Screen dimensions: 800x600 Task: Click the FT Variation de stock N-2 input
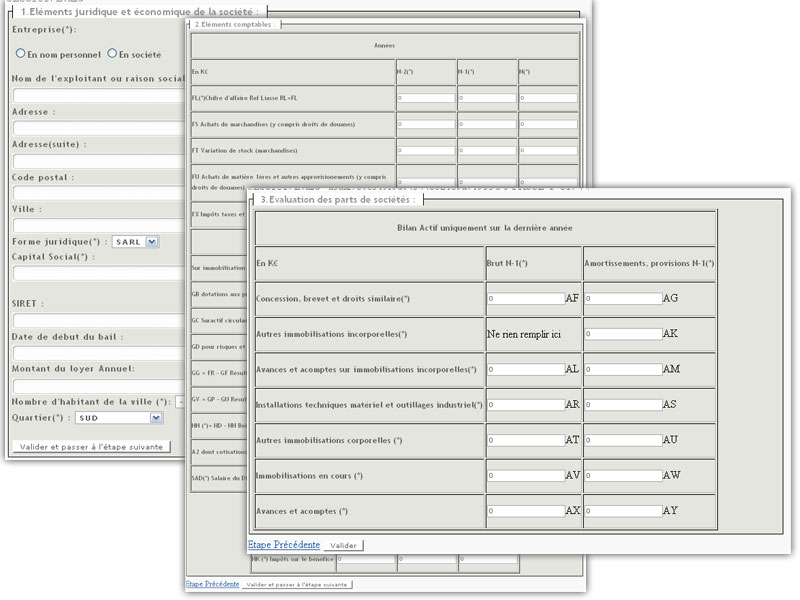tap(426, 151)
